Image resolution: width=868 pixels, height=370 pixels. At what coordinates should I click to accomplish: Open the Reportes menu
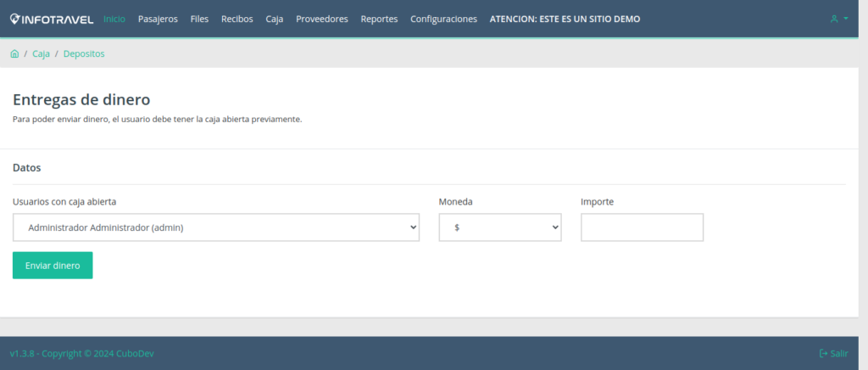379,19
